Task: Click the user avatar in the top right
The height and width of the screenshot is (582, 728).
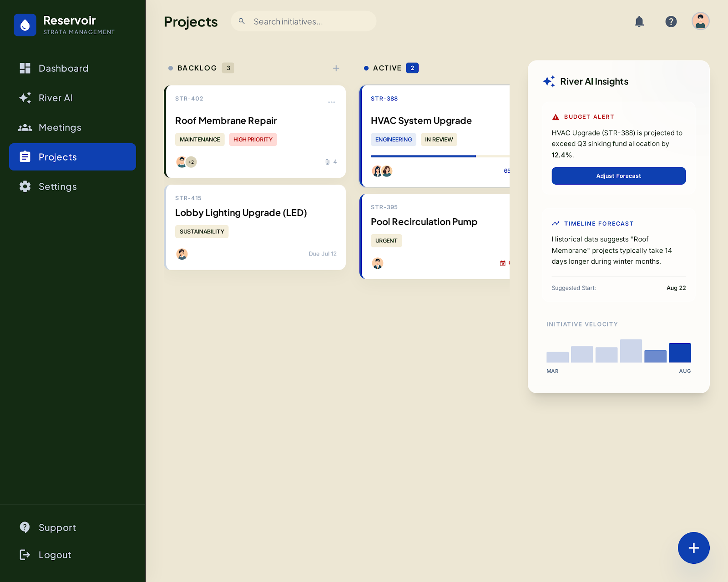Action: coord(700,21)
